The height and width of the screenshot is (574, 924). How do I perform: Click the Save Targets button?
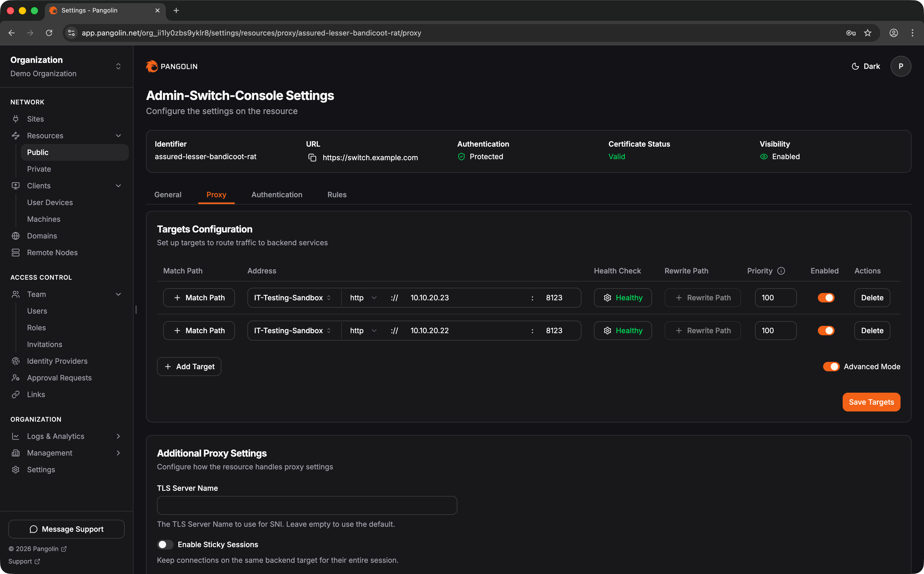pos(871,402)
